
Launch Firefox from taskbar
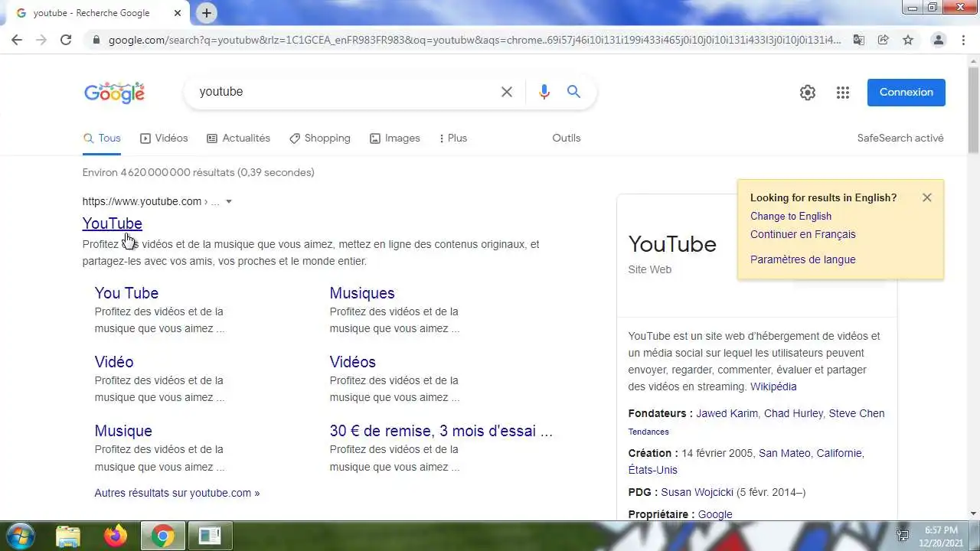click(x=116, y=536)
